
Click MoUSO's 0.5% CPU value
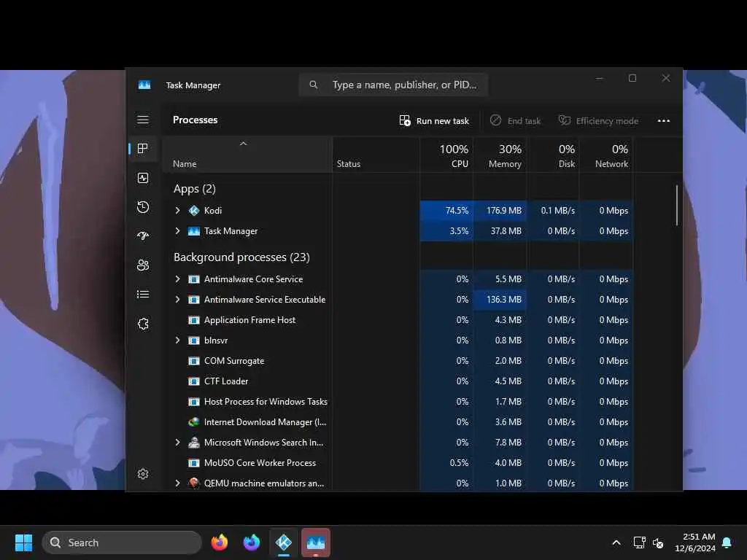pos(460,463)
